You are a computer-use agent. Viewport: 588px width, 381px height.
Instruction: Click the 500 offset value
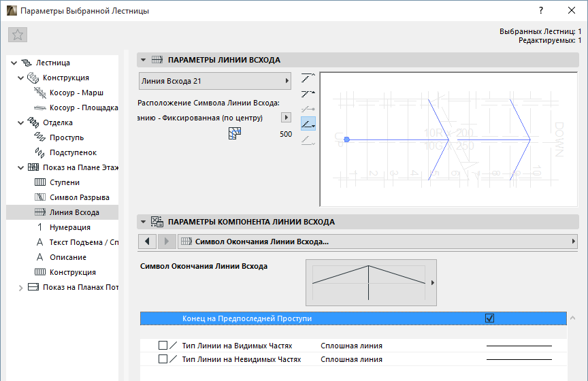[x=286, y=134]
